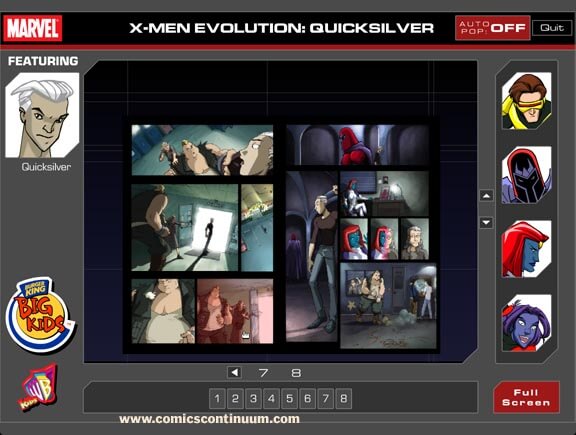
Task: Click the Marvel logo icon
Action: tap(33, 28)
